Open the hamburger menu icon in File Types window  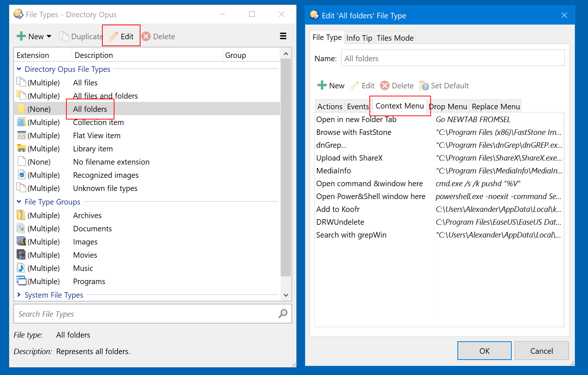coord(283,36)
